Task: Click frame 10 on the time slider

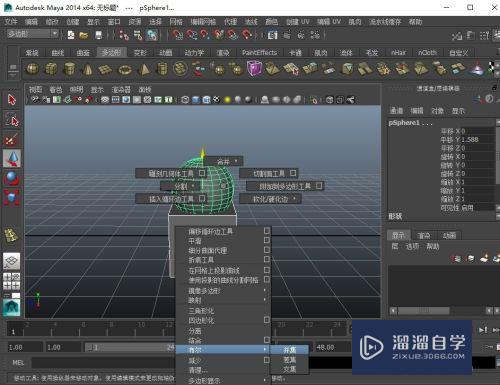Action: coord(141,325)
